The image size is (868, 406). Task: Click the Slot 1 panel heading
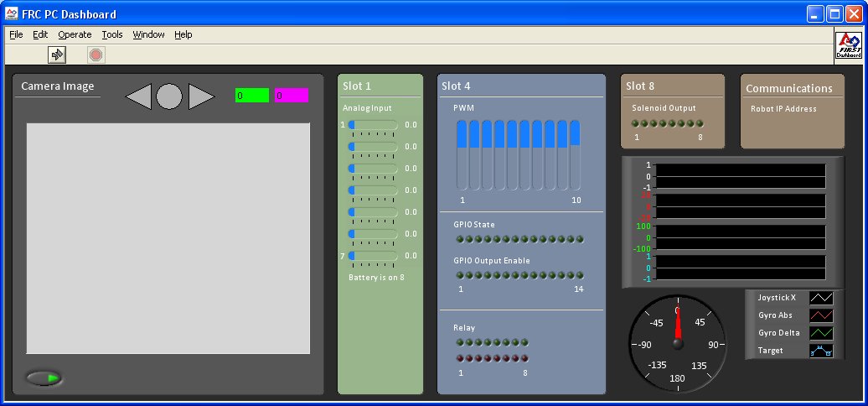coord(357,86)
